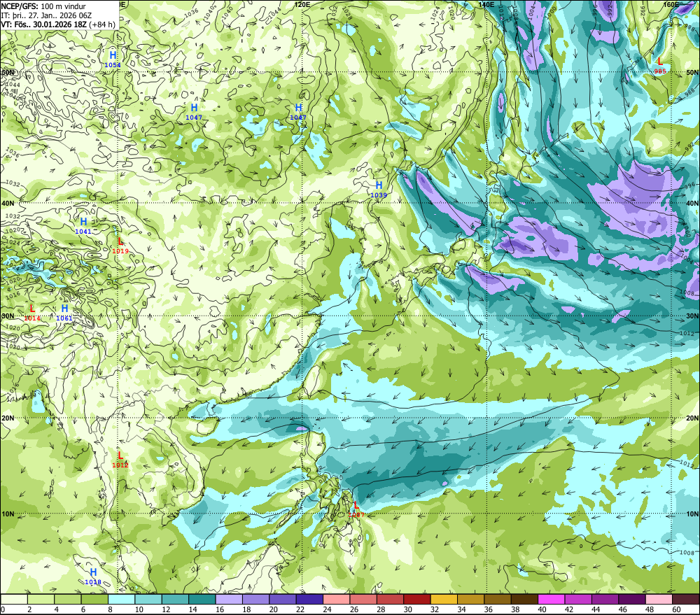Click the 'NCEP/GFS: 100 m vindur' title
Screen dimensions: 700x615
click(x=43, y=7)
